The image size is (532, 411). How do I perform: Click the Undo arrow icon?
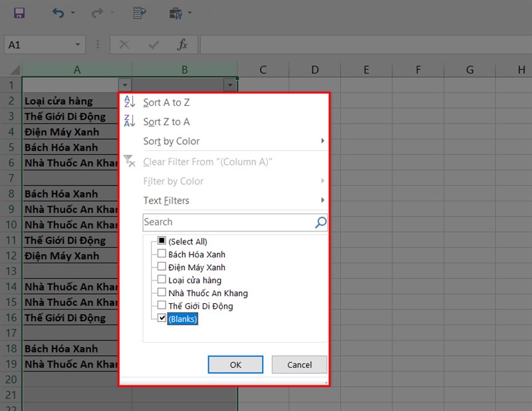point(59,13)
